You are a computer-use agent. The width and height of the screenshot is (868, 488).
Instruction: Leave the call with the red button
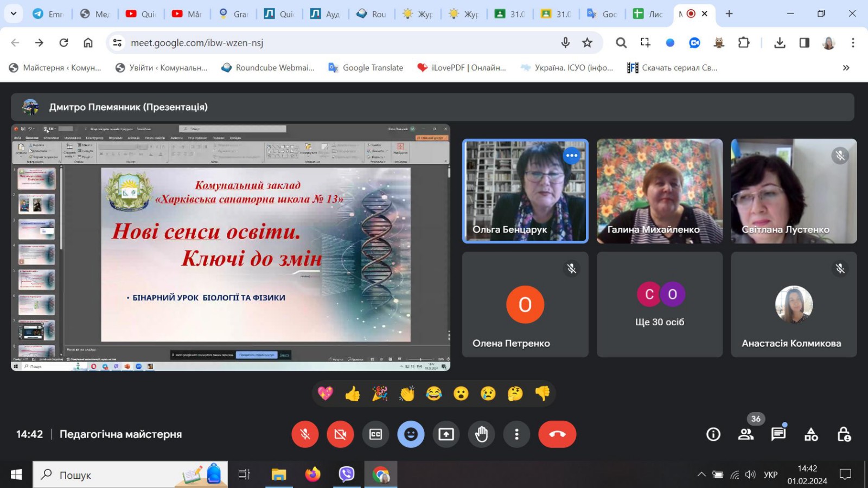click(557, 434)
